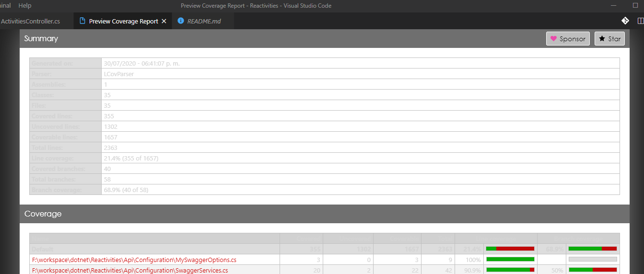Image resolution: width=644 pixels, height=274 pixels.
Task: Open the Help menu
Action: click(x=24, y=6)
